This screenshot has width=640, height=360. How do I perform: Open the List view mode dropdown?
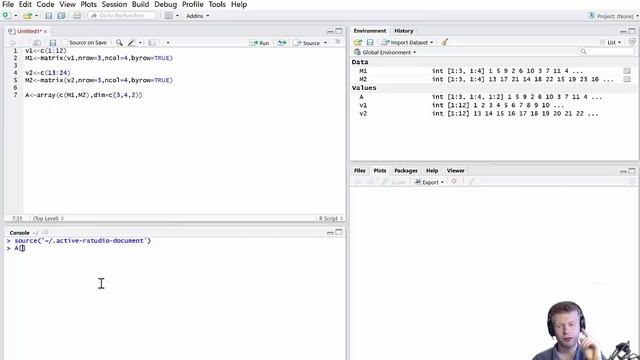click(611, 42)
